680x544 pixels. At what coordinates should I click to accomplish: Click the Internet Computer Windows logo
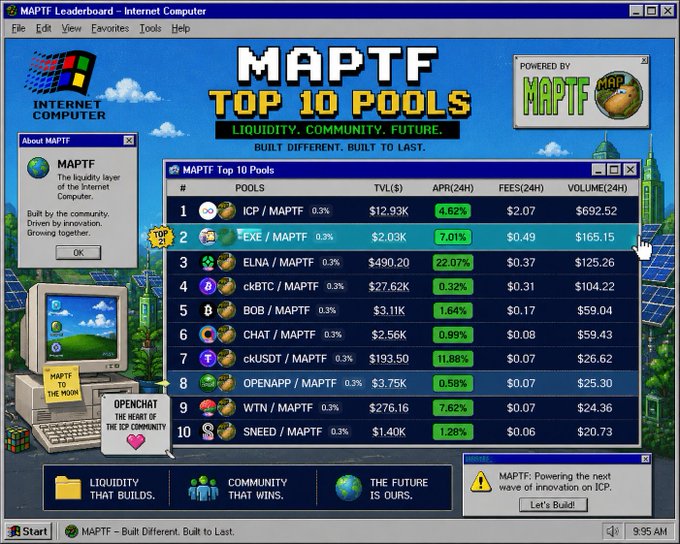click(61, 73)
